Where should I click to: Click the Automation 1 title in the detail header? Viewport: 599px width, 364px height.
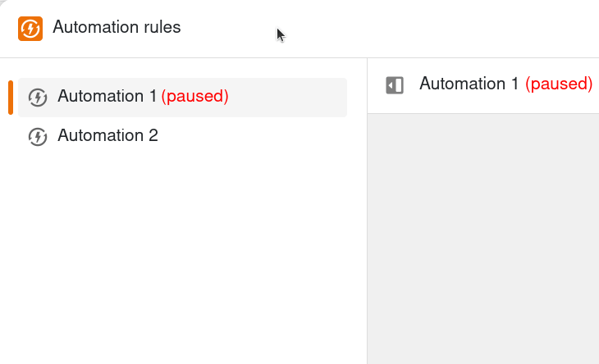(x=469, y=84)
